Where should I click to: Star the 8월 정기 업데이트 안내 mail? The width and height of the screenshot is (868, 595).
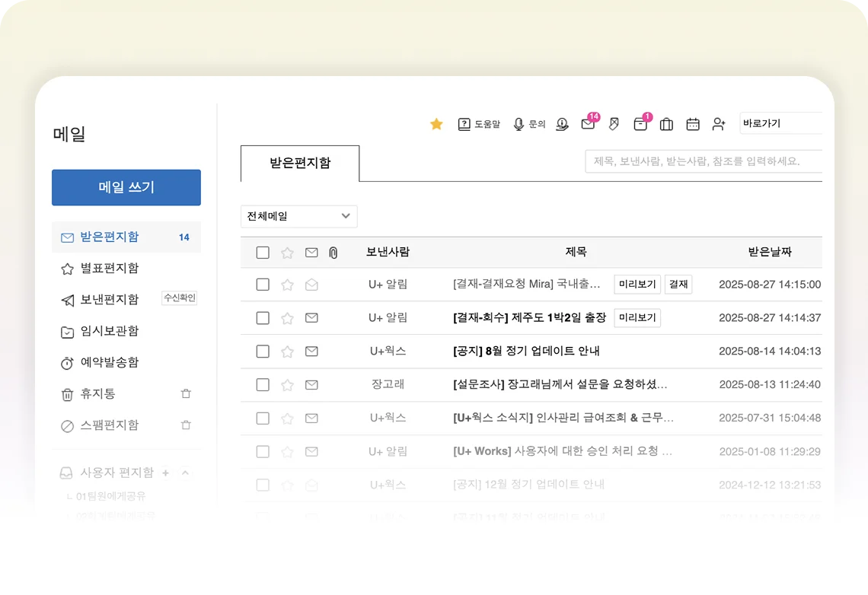pyautogui.click(x=287, y=352)
